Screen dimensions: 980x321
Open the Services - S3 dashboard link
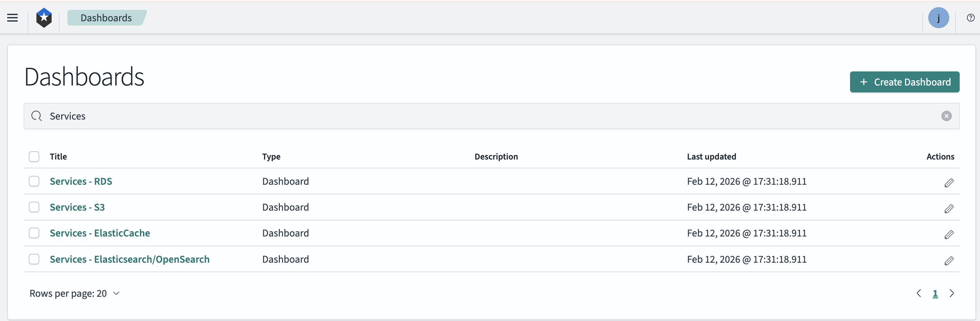[77, 207]
